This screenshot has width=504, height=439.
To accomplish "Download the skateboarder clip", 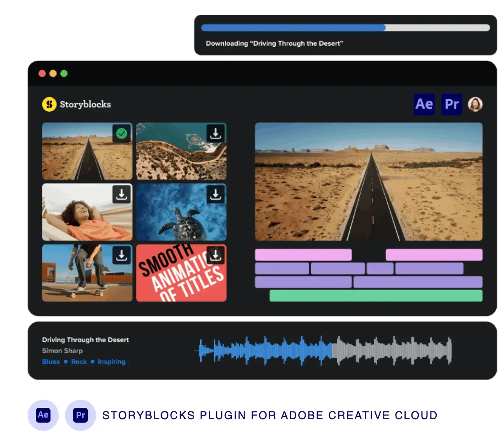I will point(122,255).
